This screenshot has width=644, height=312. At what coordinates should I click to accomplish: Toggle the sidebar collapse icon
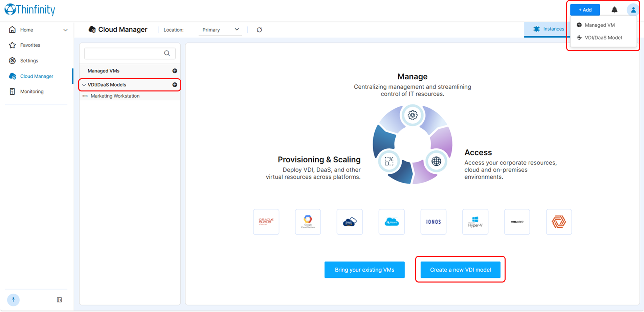coord(60,300)
